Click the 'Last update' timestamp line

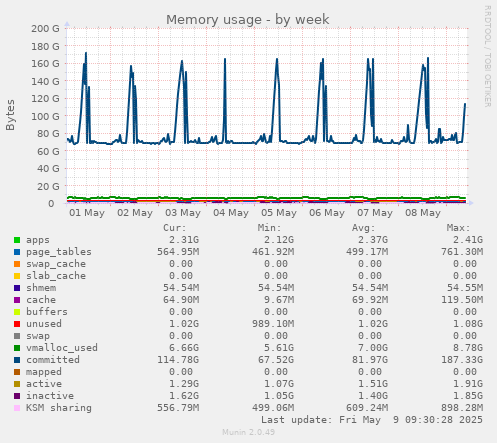click(372, 420)
